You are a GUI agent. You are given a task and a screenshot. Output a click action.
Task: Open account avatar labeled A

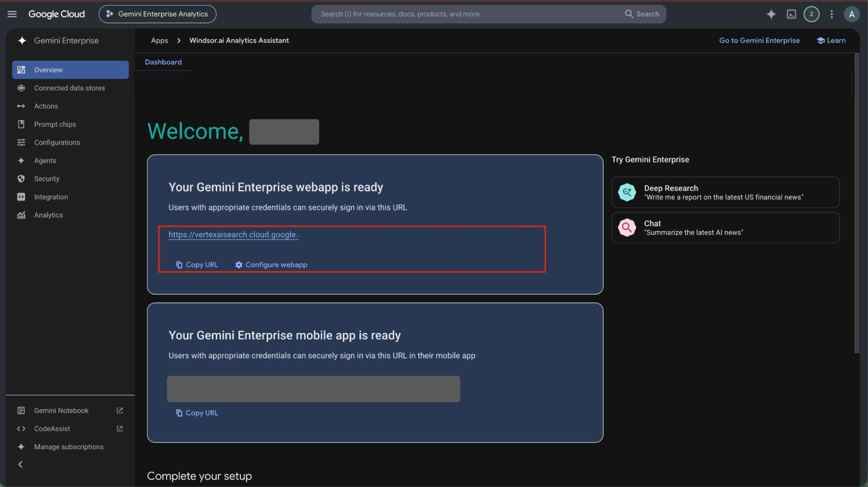(851, 14)
